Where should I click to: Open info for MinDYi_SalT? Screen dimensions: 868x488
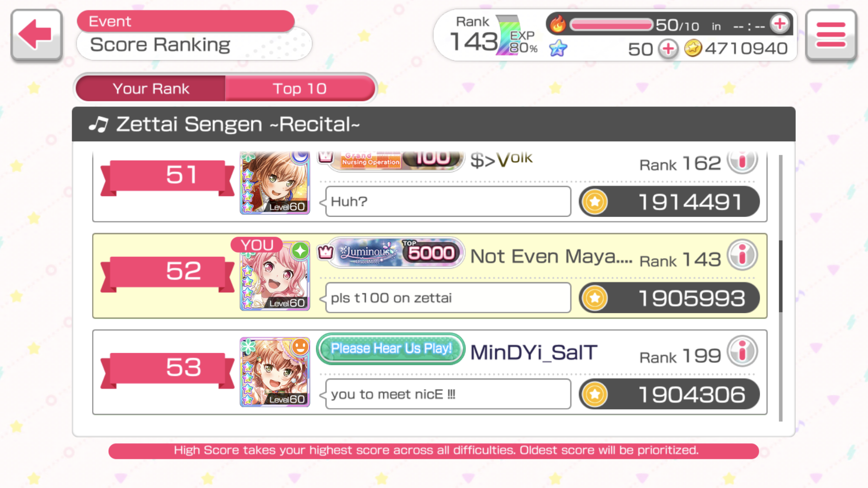[742, 351]
